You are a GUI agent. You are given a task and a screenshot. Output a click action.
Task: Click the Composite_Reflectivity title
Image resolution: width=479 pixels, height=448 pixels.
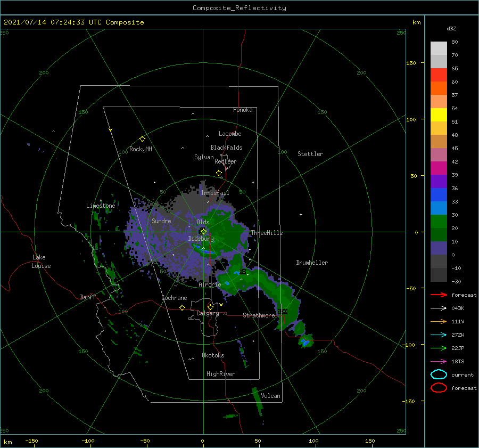point(240,8)
